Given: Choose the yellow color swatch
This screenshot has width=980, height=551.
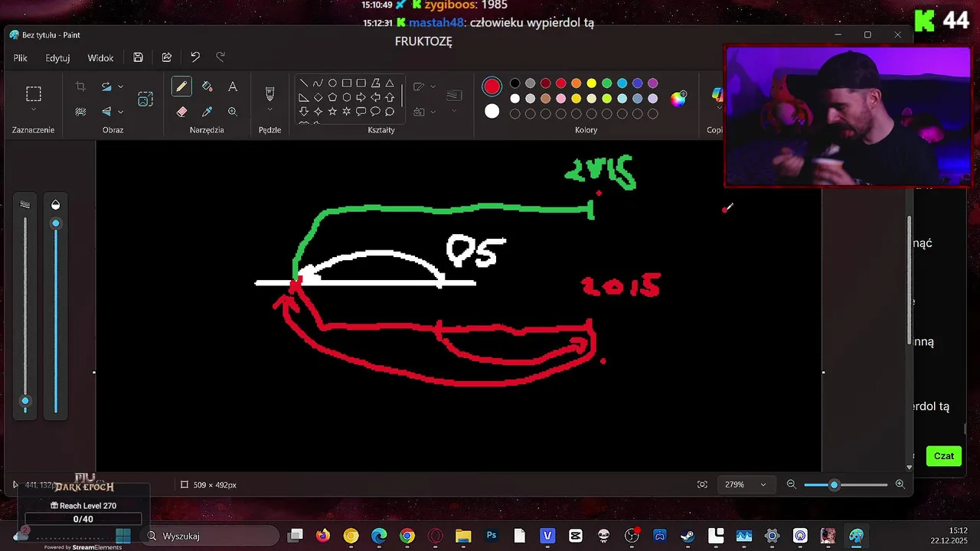Looking at the screenshot, I should 592,83.
